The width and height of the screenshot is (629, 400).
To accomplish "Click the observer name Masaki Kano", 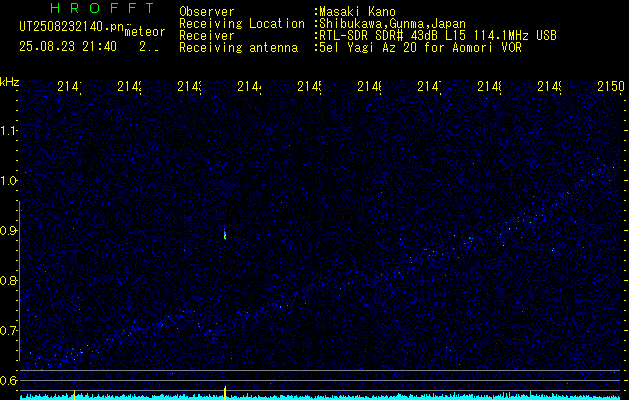I will pos(357,12).
